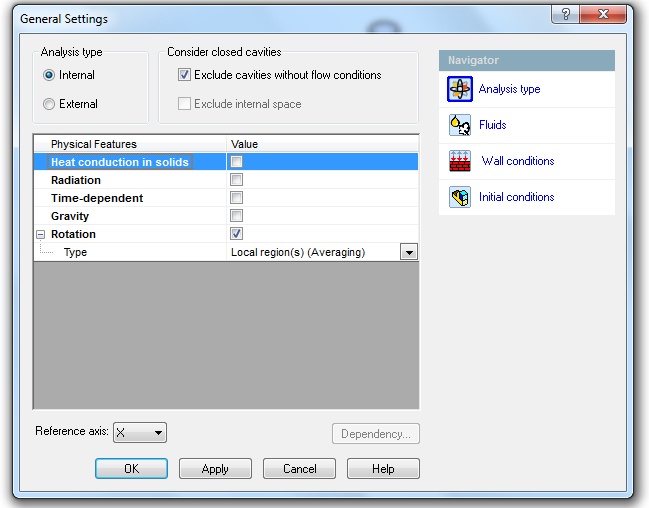Collapse the Rotation tree node
The height and width of the screenshot is (508, 649).
click(x=40, y=234)
